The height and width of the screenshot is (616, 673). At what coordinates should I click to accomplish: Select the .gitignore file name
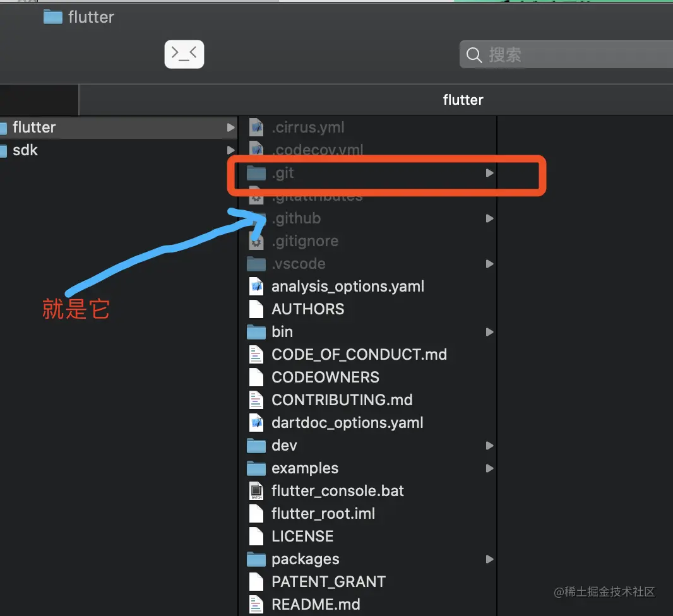[305, 241]
